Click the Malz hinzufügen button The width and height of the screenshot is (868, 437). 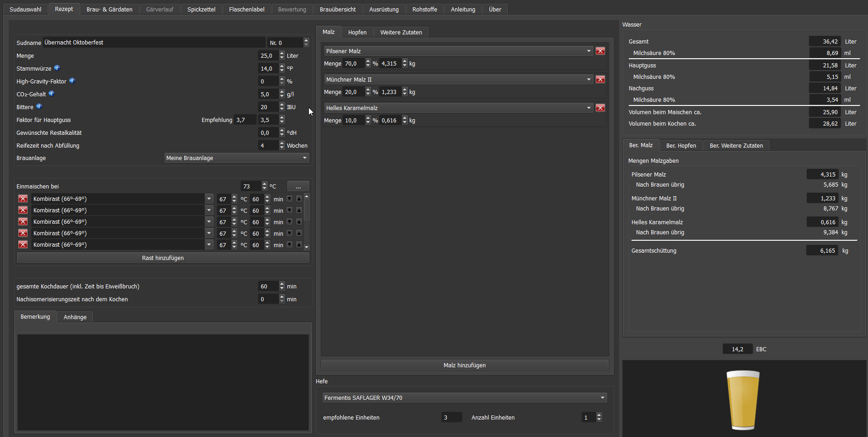pos(464,365)
